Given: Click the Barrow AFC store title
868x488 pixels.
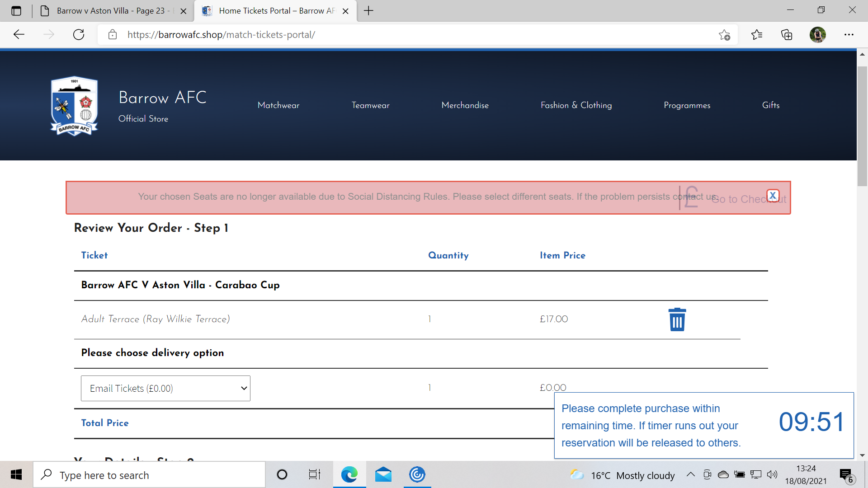Looking at the screenshot, I should [162, 97].
